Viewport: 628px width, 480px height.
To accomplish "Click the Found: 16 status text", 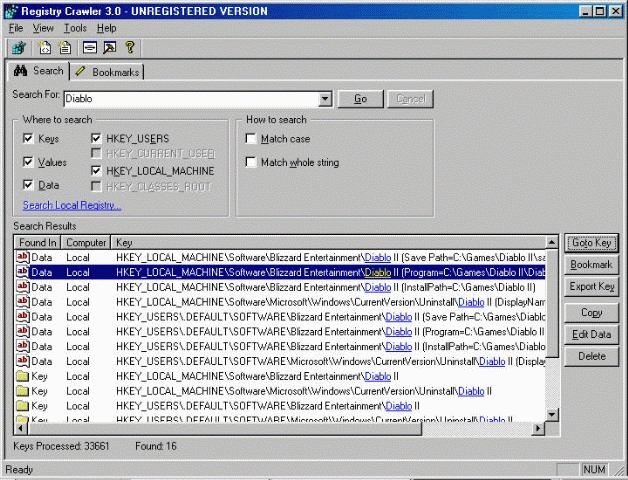I will pos(156,446).
